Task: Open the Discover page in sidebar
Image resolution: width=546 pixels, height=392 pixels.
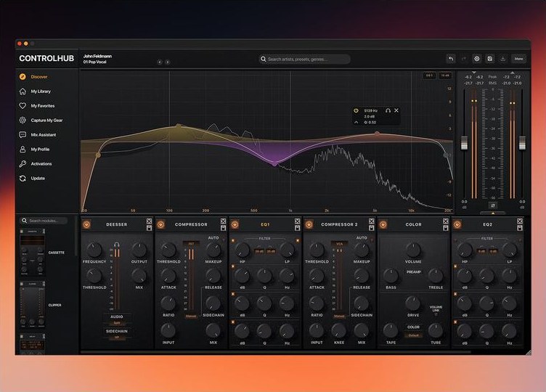Action: pos(34,77)
